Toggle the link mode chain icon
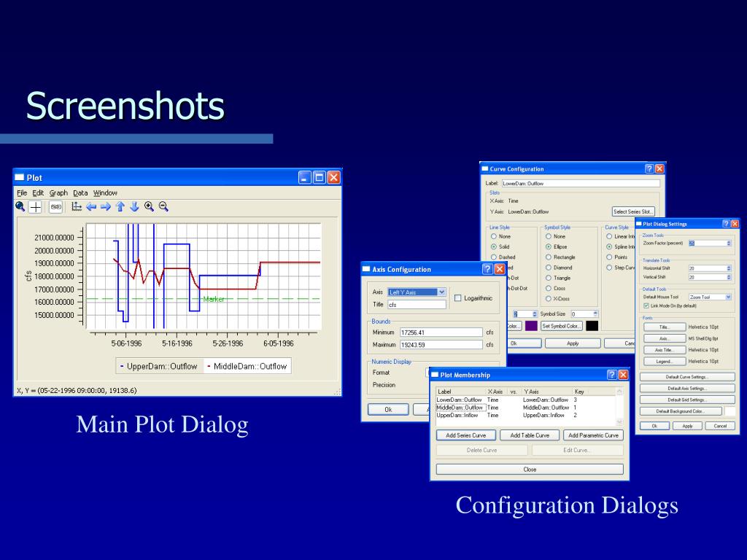 point(55,206)
